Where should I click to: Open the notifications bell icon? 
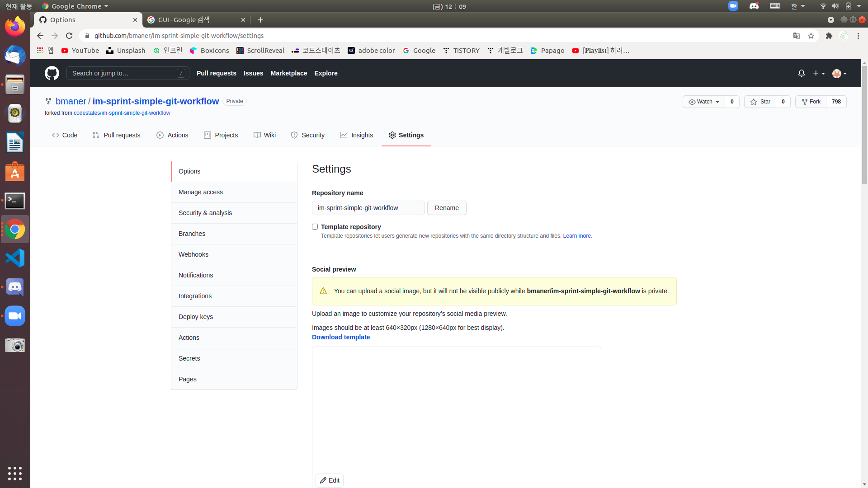(x=801, y=73)
